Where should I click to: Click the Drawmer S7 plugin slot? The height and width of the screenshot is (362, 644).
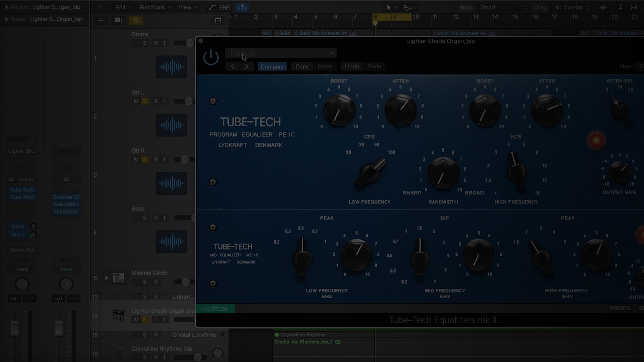(x=66, y=197)
